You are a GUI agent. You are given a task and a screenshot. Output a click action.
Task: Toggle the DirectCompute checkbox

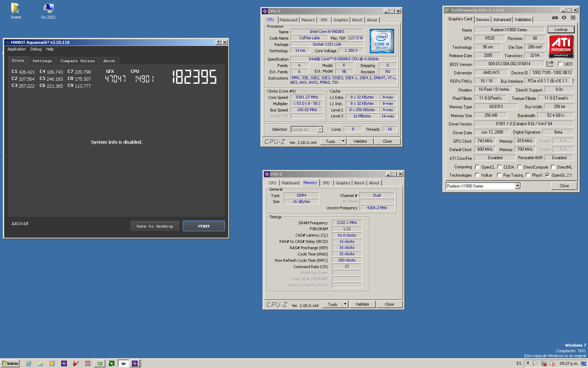tap(519, 167)
